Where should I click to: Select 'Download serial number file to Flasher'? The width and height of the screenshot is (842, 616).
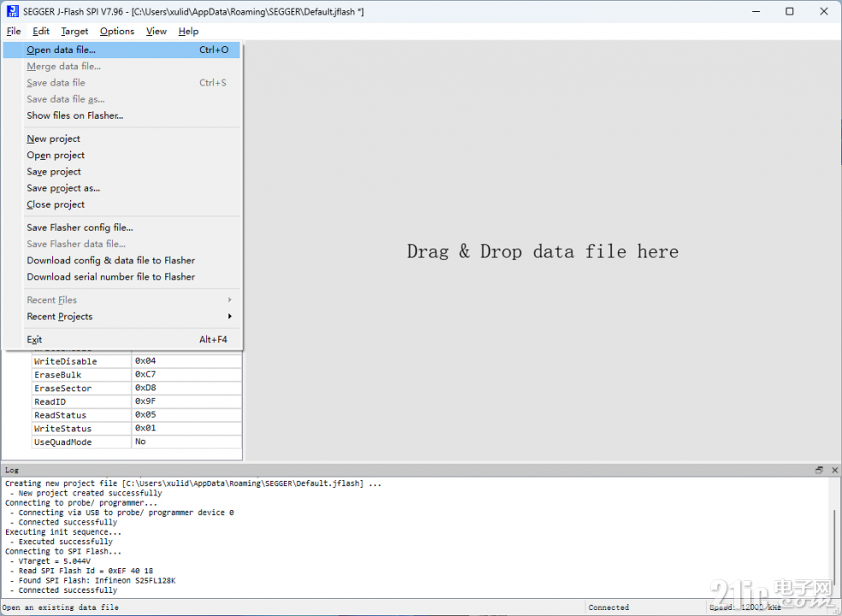(x=122, y=277)
